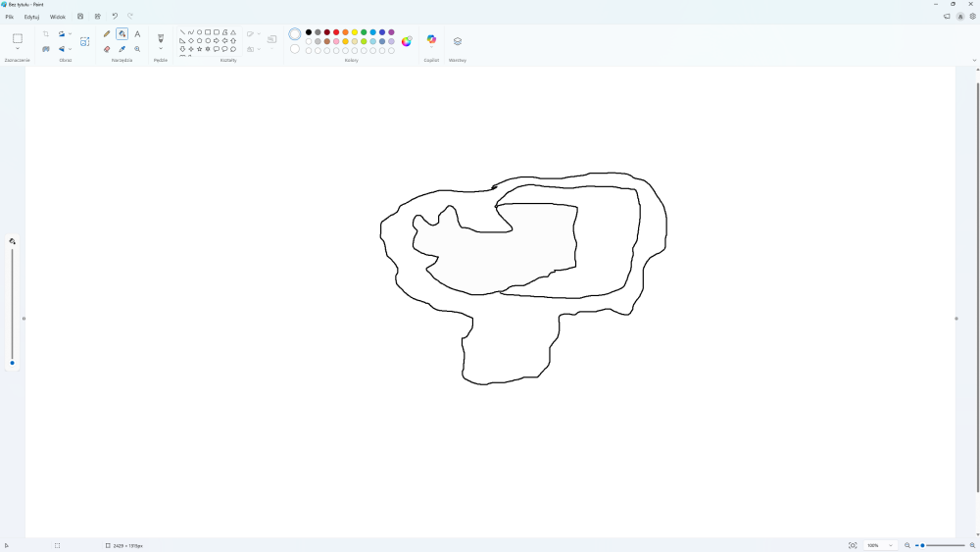980x552 pixels.
Task: Open Paint settings gear
Action: (972, 17)
